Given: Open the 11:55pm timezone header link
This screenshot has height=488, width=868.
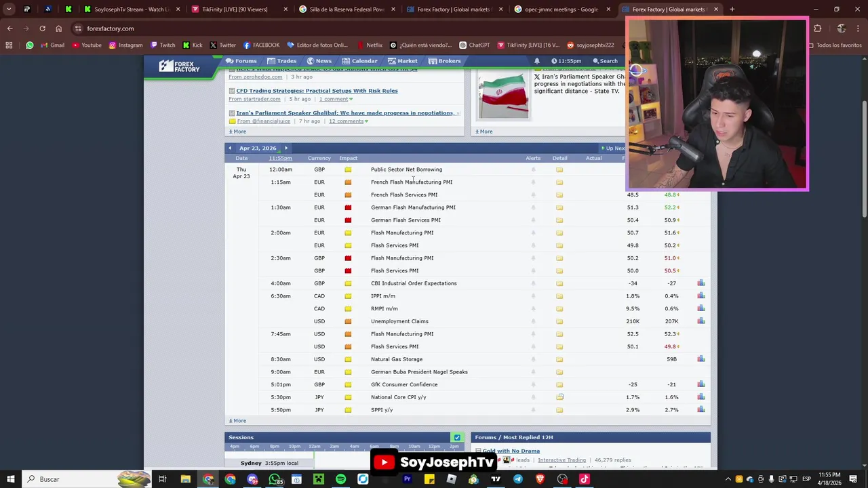Looking at the screenshot, I should tap(280, 159).
